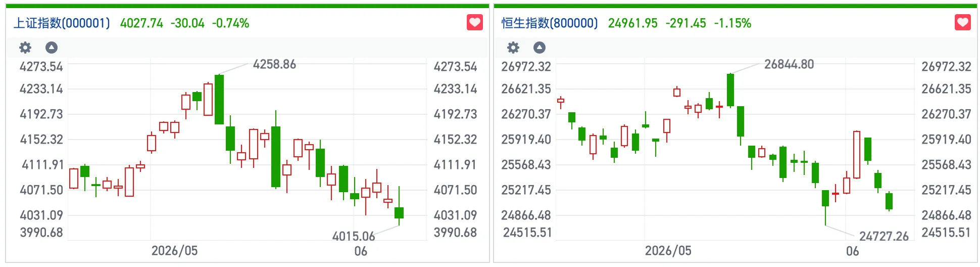The width and height of the screenshot is (980, 267).
Task: Collapse 上证指数 chart with up-arrow icon
Action: [x=52, y=48]
